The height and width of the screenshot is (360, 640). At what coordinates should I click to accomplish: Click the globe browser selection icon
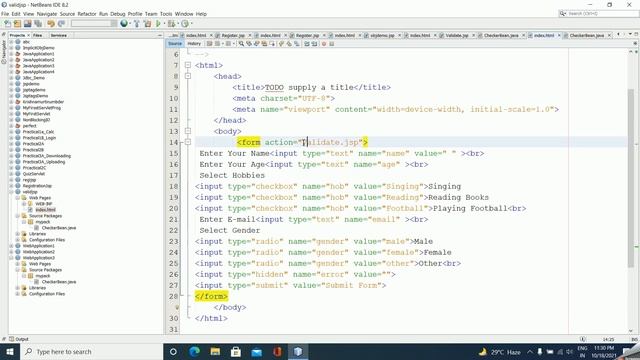(124, 24)
